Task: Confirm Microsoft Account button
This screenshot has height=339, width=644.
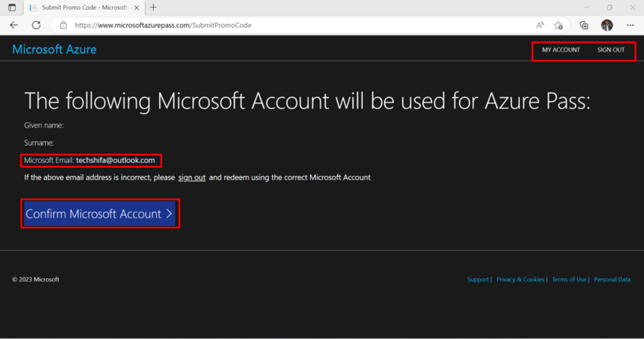Action: tap(100, 214)
